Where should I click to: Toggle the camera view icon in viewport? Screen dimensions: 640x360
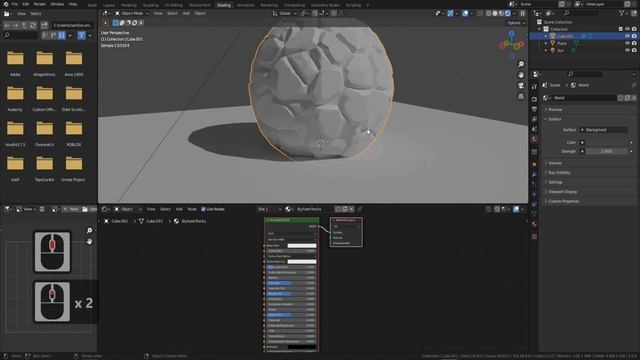click(521, 86)
